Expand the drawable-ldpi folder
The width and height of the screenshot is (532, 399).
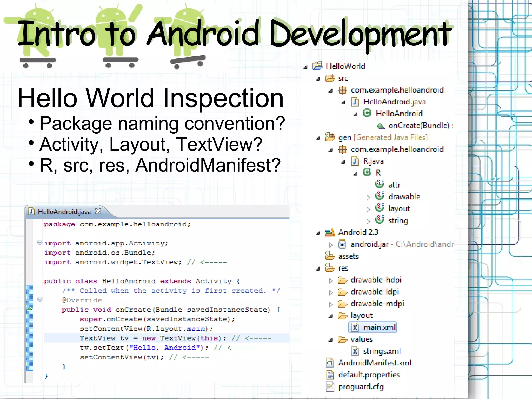click(330, 293)
